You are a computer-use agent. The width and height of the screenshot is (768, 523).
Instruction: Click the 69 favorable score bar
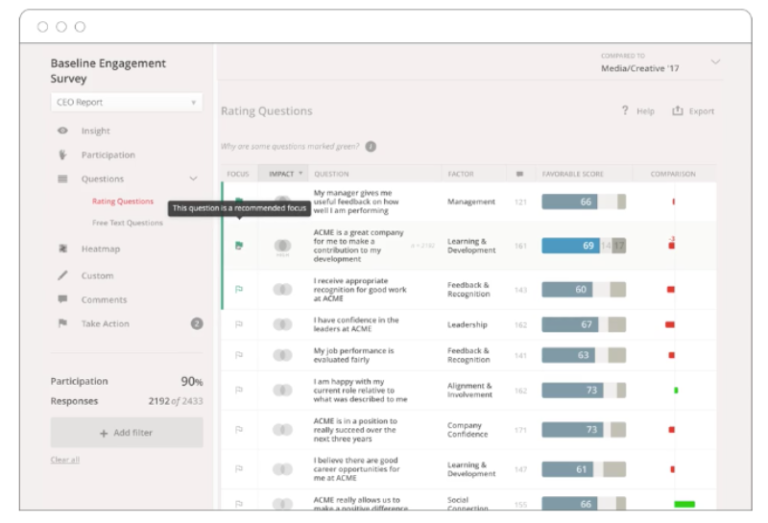pyautogui.click(x=571, y=246)
